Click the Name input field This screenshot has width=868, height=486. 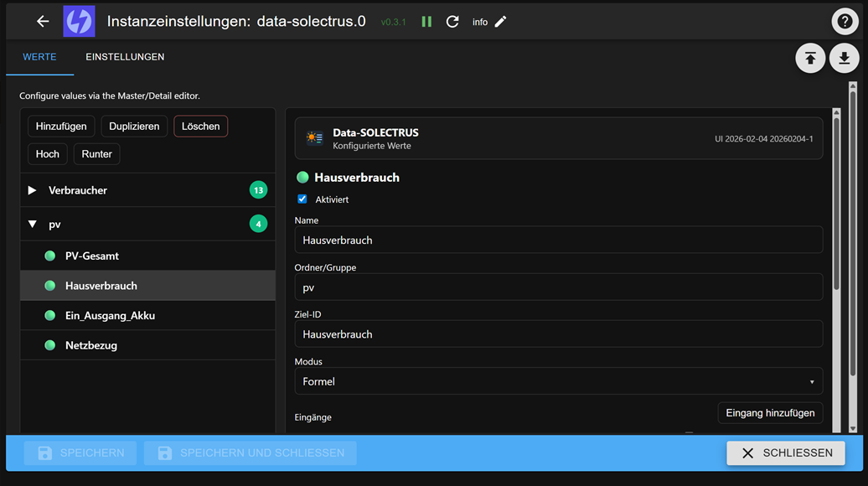[x=559, y=240]
